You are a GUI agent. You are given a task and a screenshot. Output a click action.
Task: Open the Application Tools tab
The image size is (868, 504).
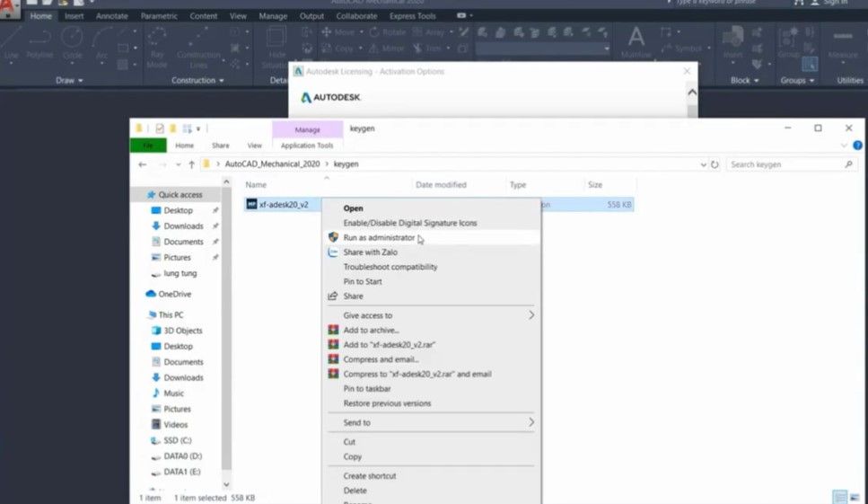[307, 146]
